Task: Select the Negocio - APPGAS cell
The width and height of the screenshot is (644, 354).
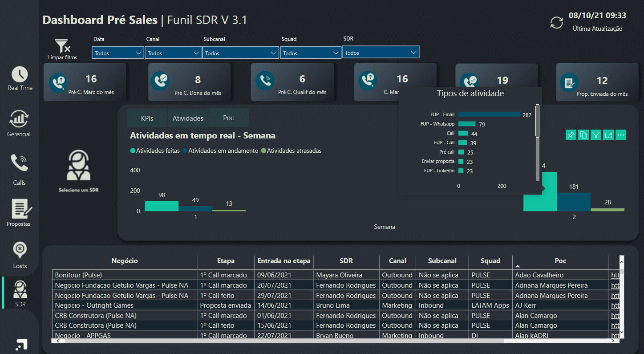Action: [125, 335]
